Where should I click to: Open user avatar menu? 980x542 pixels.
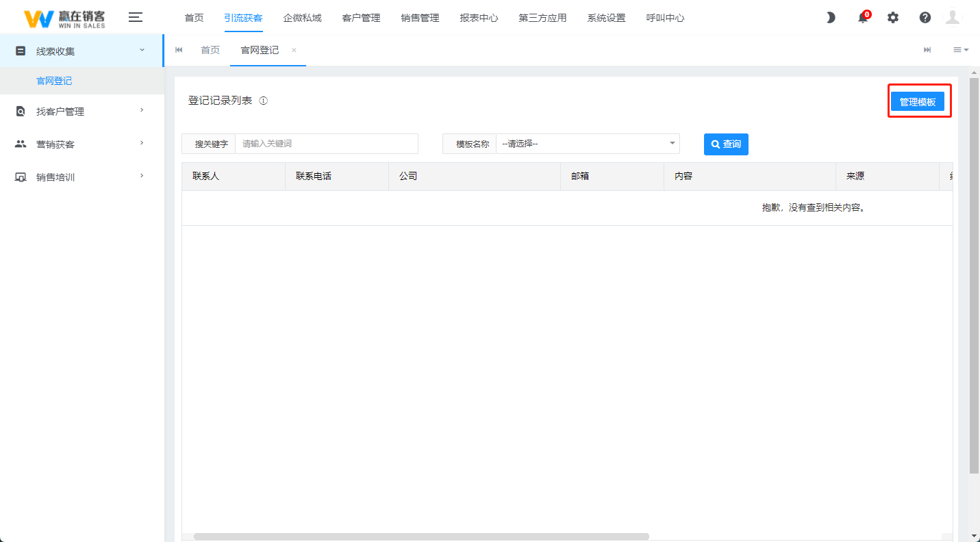953,18
